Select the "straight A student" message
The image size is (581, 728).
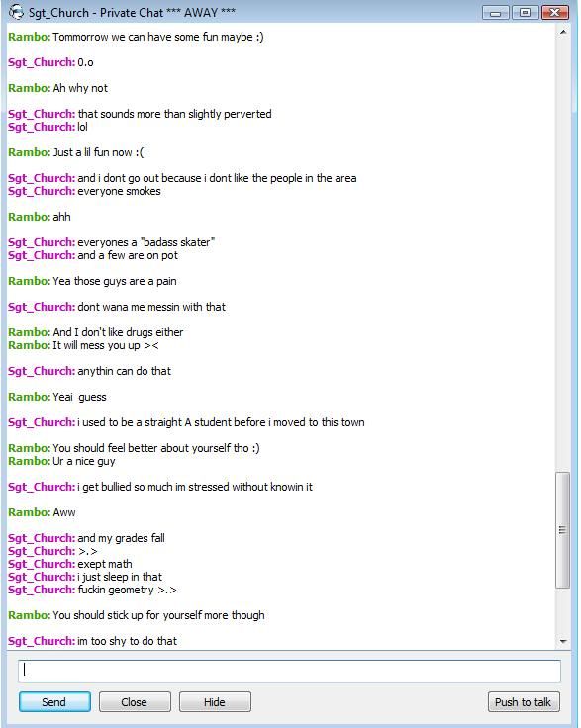186,422
